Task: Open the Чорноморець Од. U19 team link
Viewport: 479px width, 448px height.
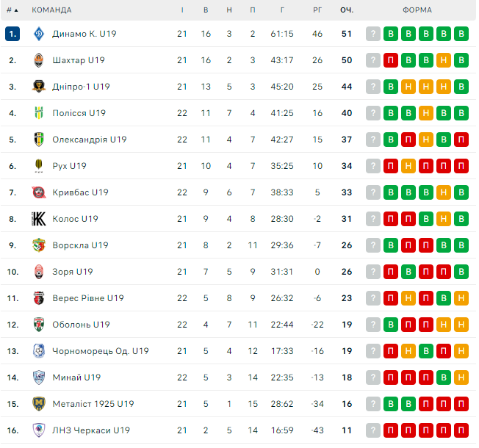Action: coord(100,351)
